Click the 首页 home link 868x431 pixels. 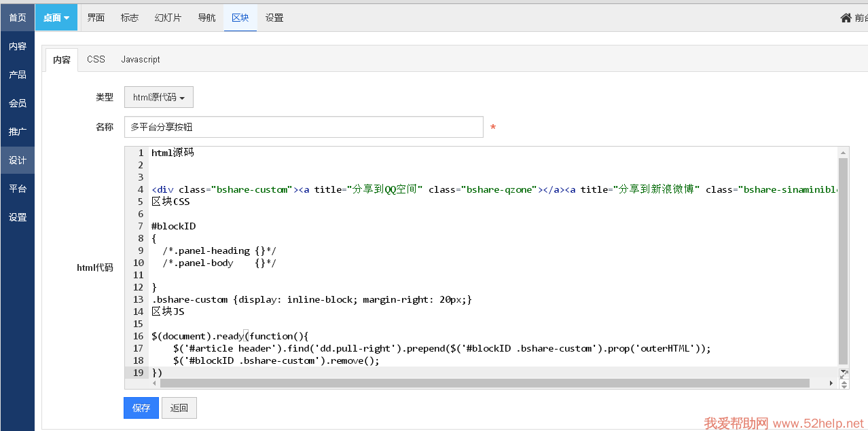18,18
